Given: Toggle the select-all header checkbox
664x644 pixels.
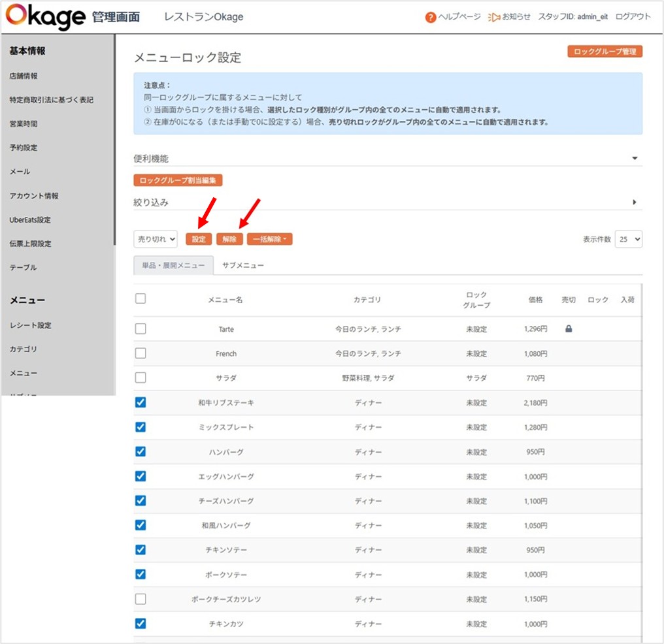Looking at the screenshot, I should pyautogui.click(x=141, y=299).
